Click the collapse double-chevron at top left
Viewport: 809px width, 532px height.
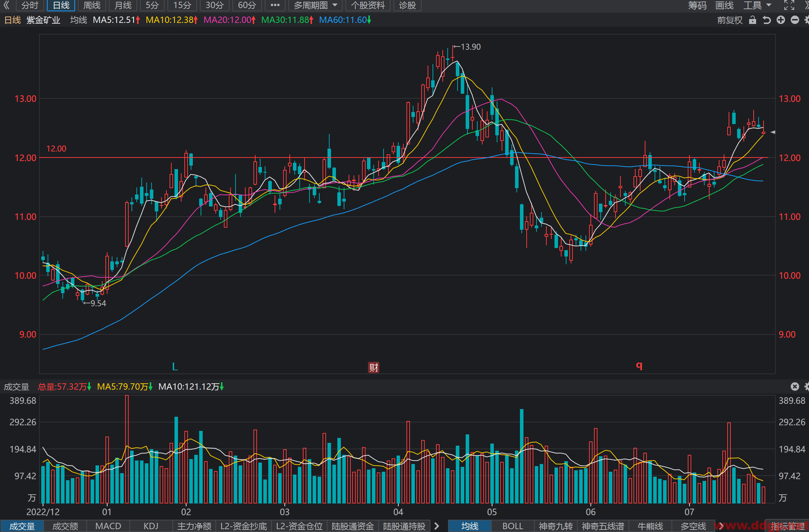(x=6, y=5)
